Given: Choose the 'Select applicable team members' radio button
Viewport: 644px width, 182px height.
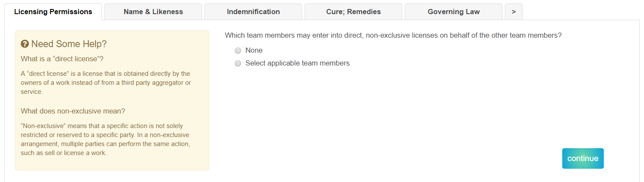Looking at the screenshot, I should click(x=238, y=63).
